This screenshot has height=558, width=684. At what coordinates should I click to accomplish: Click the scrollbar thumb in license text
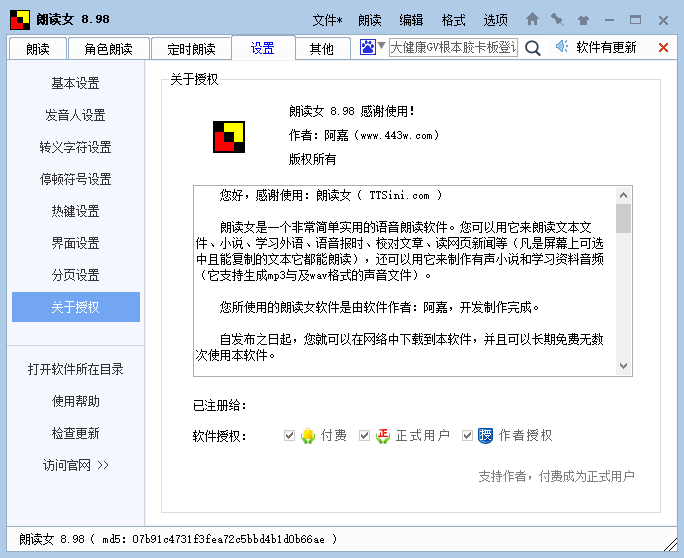(623, 218)
